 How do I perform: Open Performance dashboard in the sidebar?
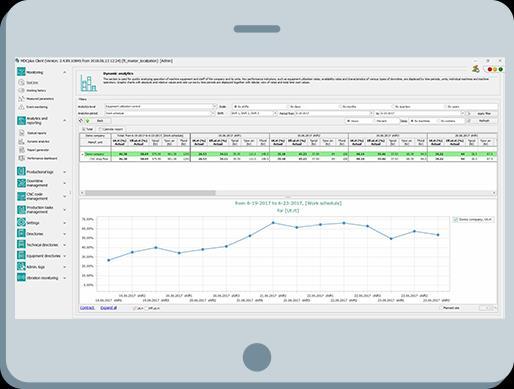coord(42,158)
